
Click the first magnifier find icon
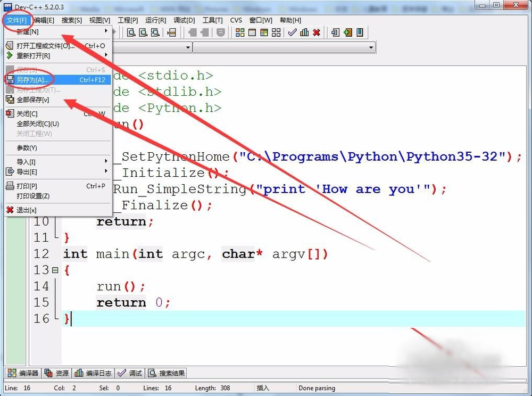[x=131, y=32]
